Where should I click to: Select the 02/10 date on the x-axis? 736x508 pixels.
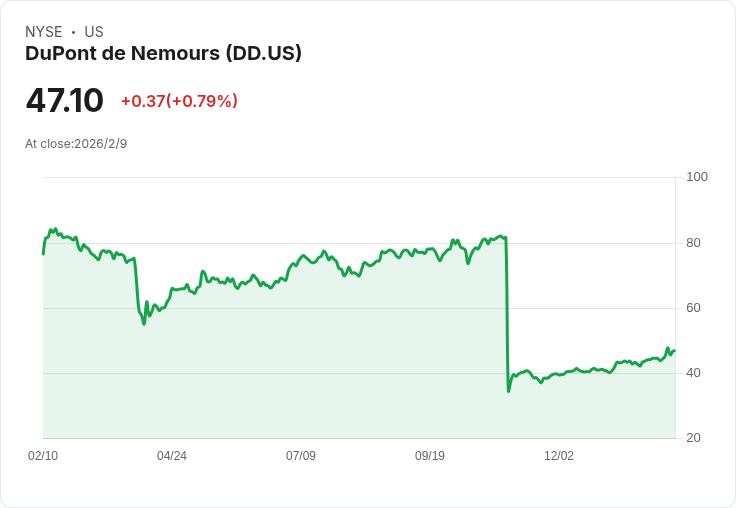point(43,456)
